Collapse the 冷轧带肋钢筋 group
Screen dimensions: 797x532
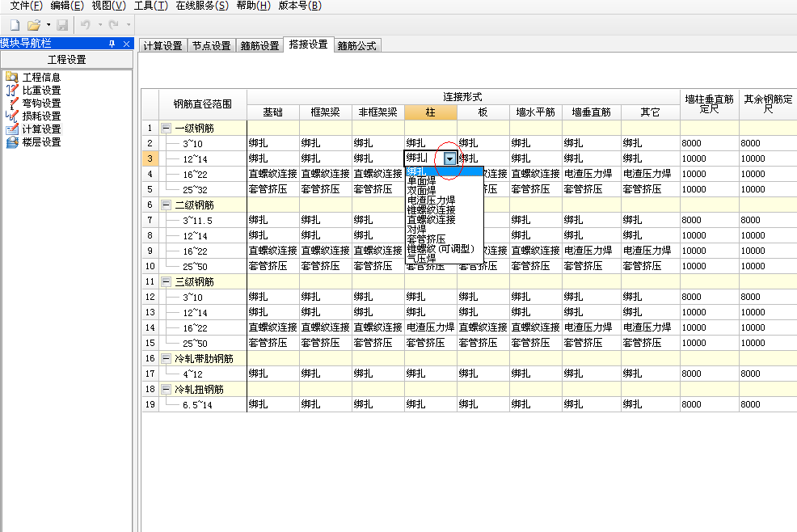pyautogui.click(x=166, y=358)
